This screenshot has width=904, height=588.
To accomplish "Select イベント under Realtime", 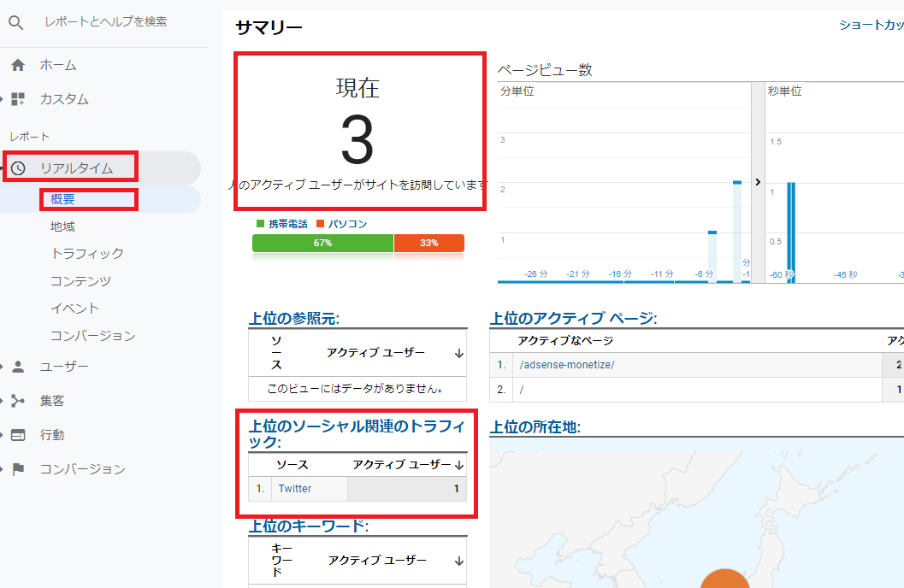I will click(74, 309).
